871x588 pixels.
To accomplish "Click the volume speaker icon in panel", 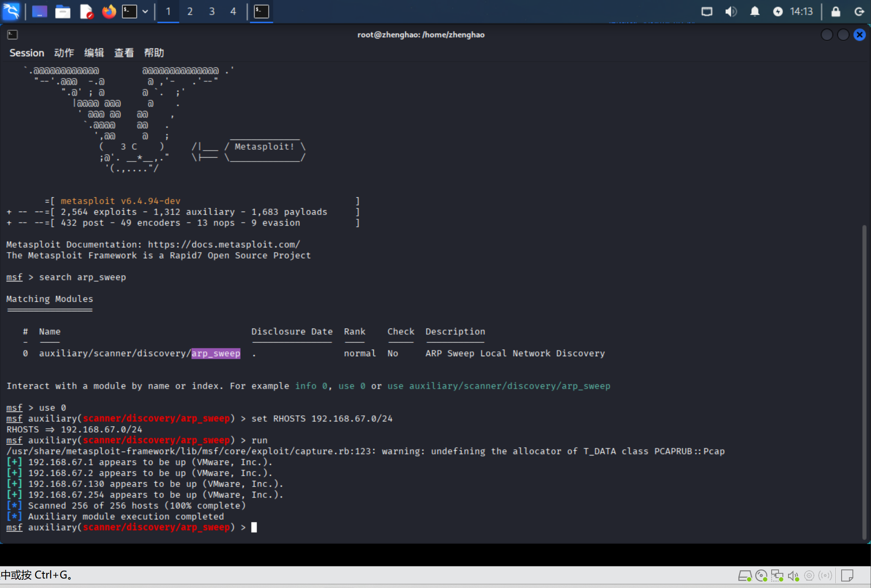I will pos(731,11).
